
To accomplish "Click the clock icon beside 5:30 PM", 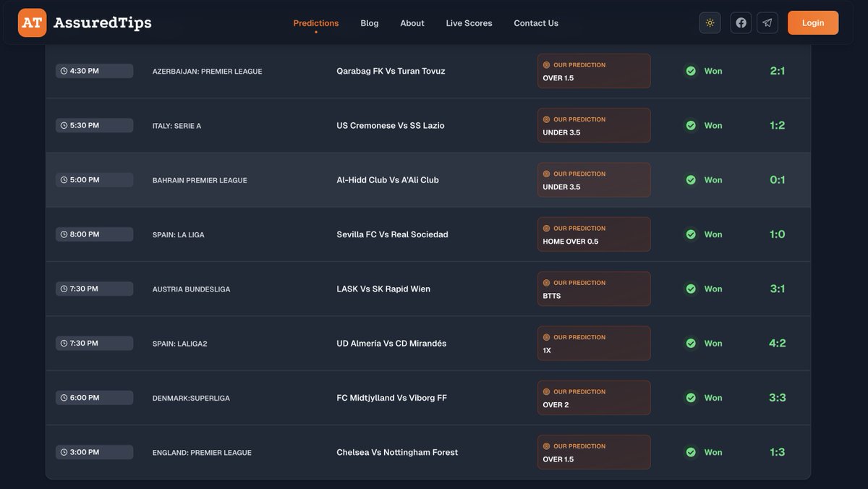I will click(64, 125).
